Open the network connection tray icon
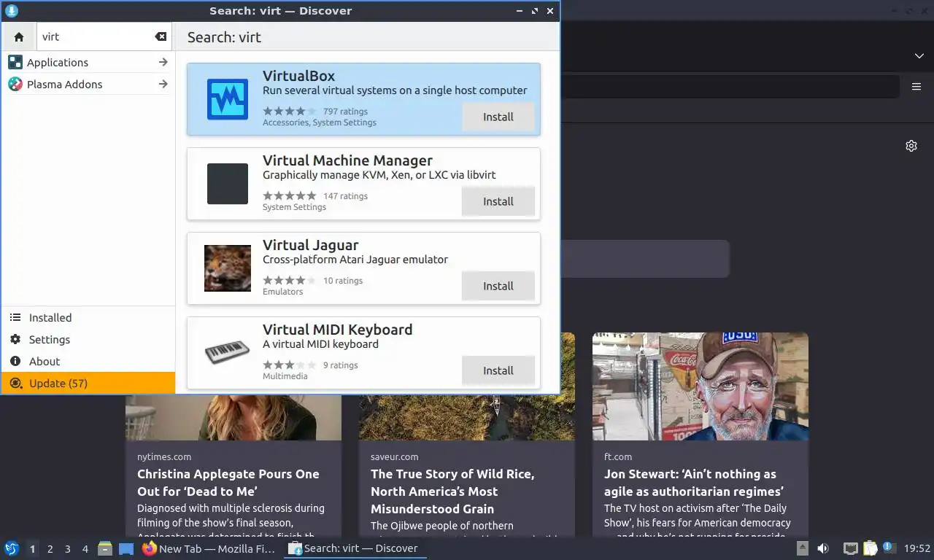This screenshot has height=560, width=934. tap(850, 548)
